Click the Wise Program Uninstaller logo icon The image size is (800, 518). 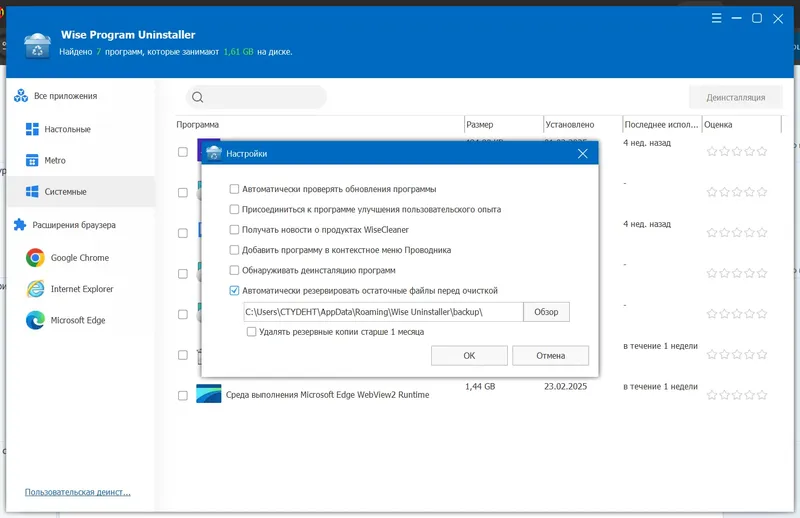(37, 45)
